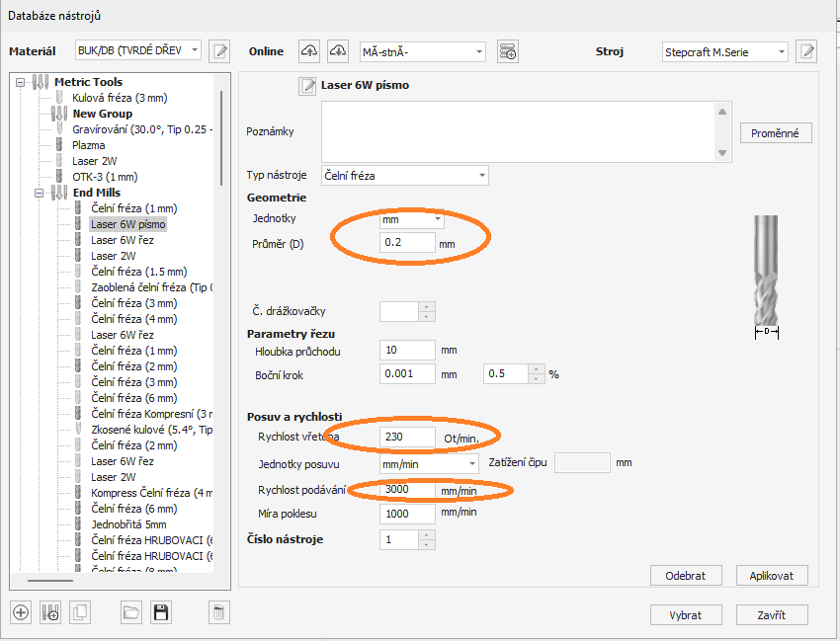Open the Stroj machine dropdown
840x641 pixels.
click(724, 51)
